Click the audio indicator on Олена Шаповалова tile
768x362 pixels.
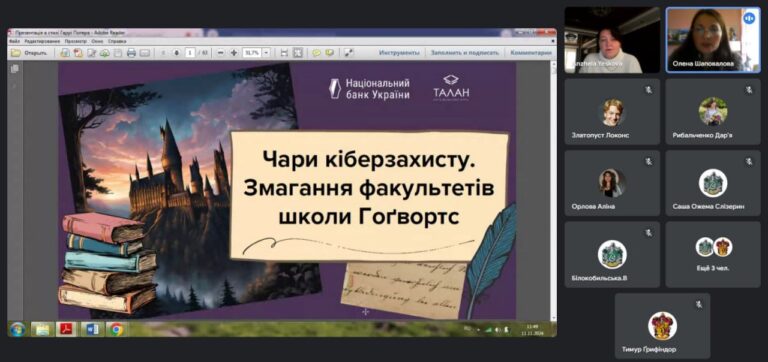(x=748, y=18)
